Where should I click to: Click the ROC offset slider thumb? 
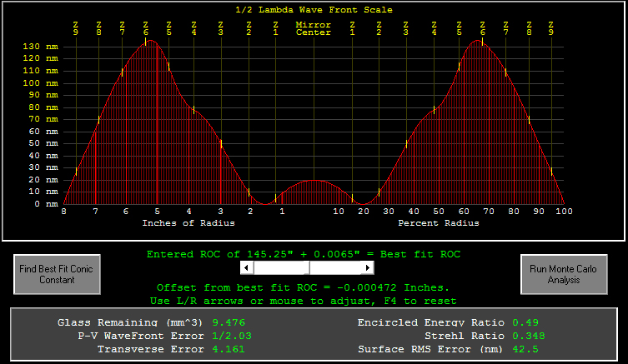click(x=306, y=267)
